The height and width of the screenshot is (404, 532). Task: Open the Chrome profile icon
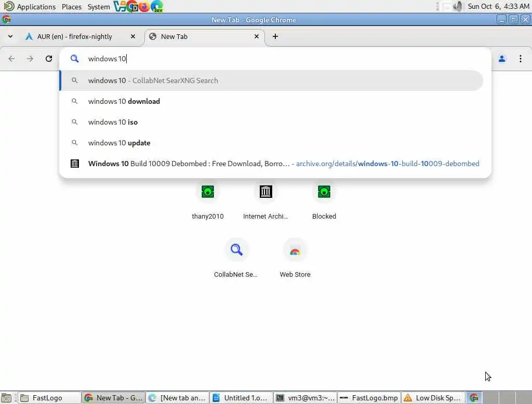pyautogui.click(x=502, y=59)
